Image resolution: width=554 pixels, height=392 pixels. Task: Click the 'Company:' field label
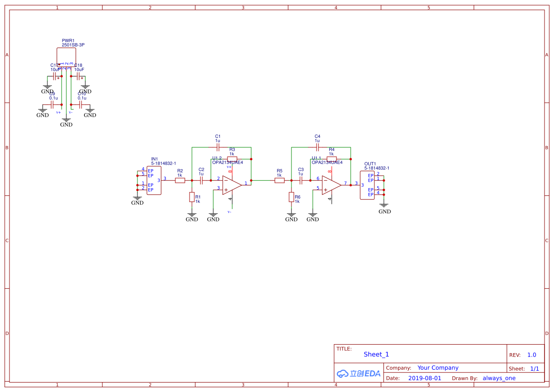coord(399,368)
